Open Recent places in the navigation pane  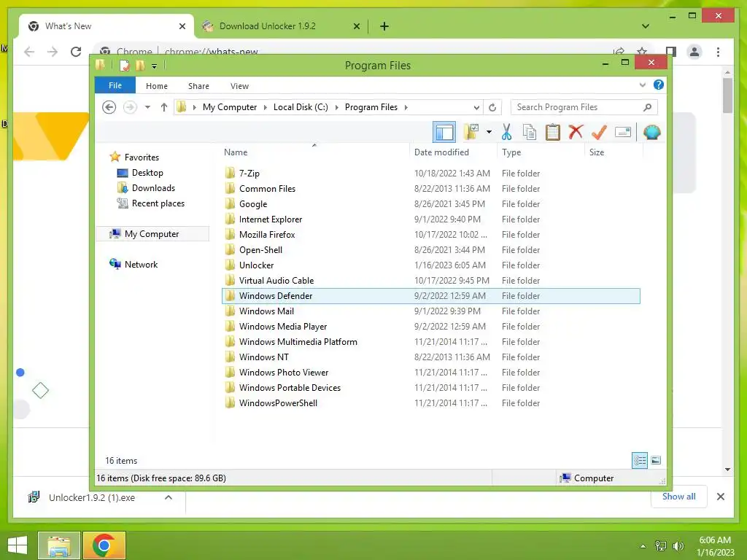point(158,203)
